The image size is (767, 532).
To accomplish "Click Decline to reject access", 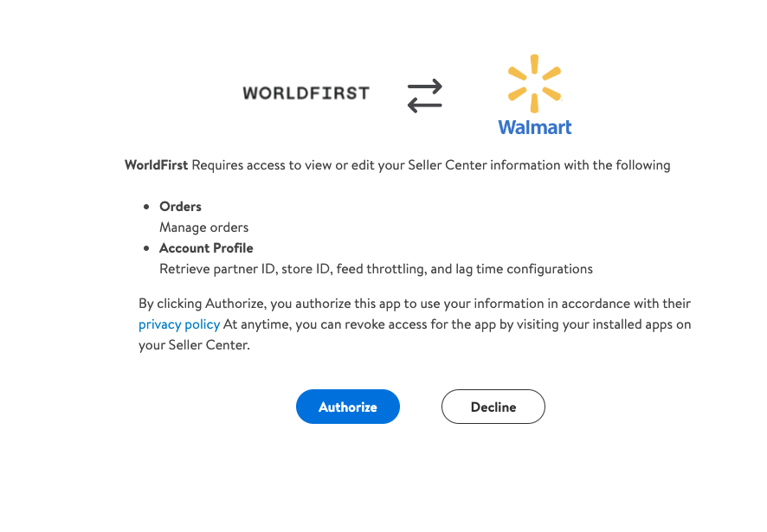I will 493,407.
